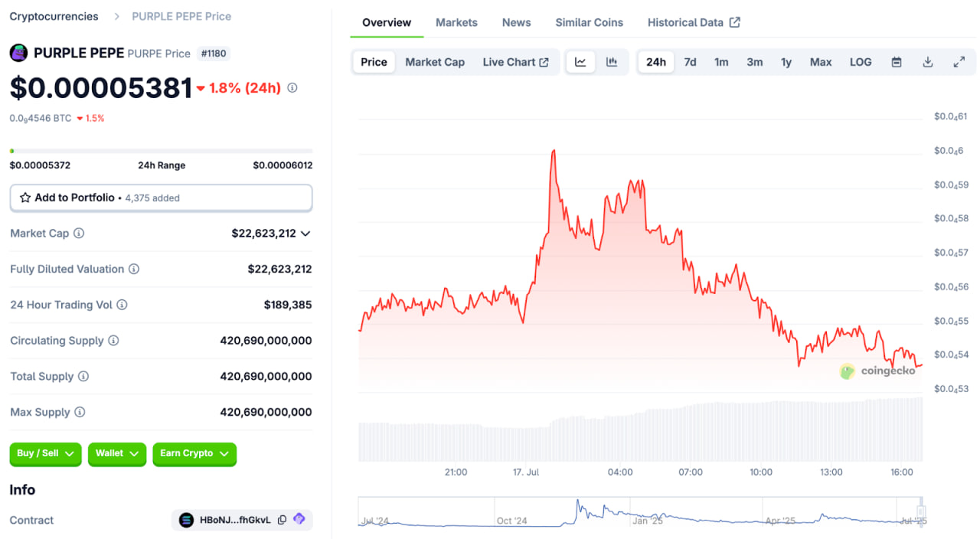
Task: Click the info icon next to Circulating Supply
Action: (113, 341)
